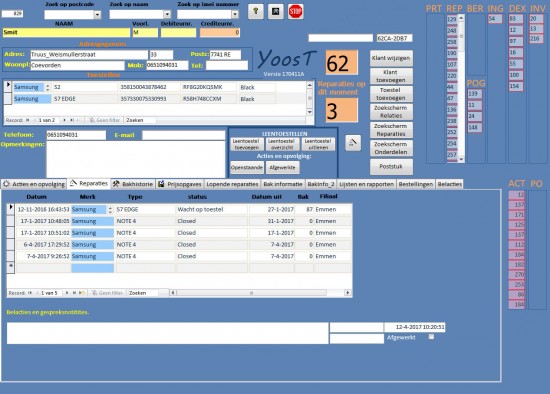Click the red STOP icon
Image resolution: width=550 pixels, height=394 pixels.
295,12
